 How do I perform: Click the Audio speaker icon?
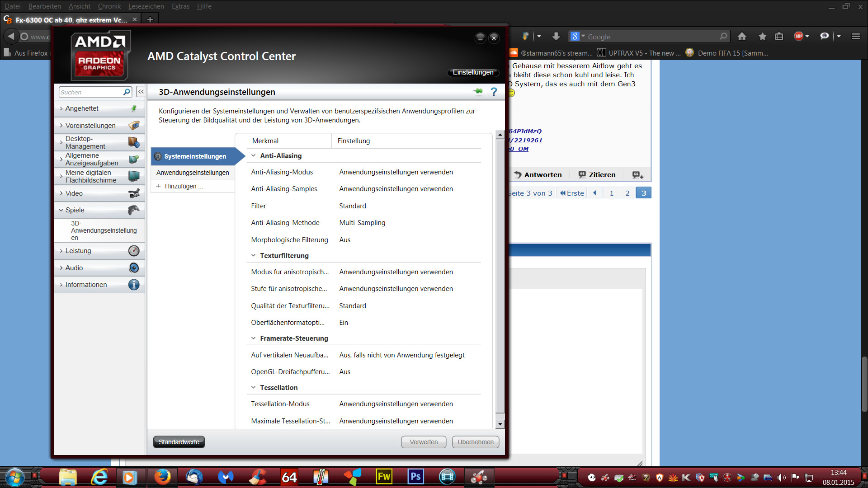[x=134, y=268]
